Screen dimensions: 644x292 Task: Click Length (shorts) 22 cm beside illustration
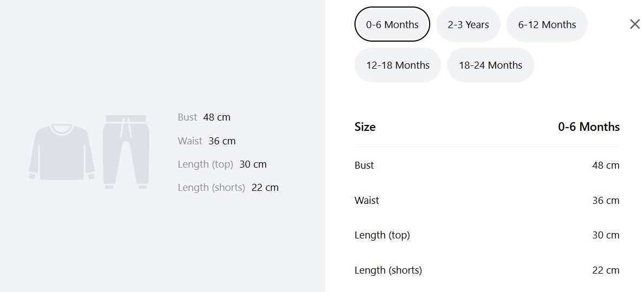click(x=228, y=188)
